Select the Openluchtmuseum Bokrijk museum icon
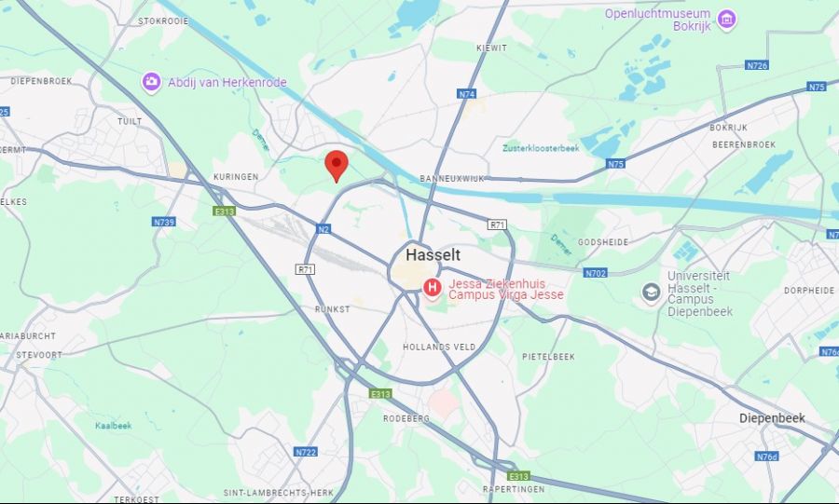Image resolution: width=839 pixels, height=504 pixels. pyautogui.click(x=726, y=20)
